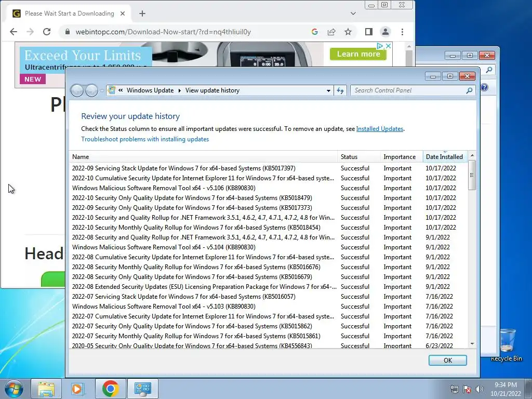Click the share page icon in Chrome
This screenshot has width=532, height=399.
[x=331, y=32]
